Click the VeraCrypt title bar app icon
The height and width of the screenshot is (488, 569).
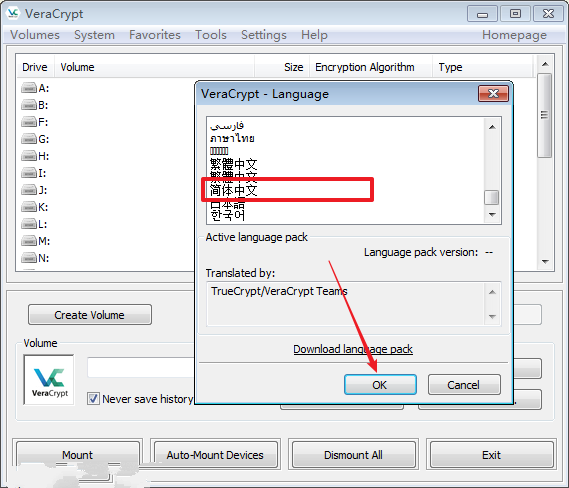point(13,13)
